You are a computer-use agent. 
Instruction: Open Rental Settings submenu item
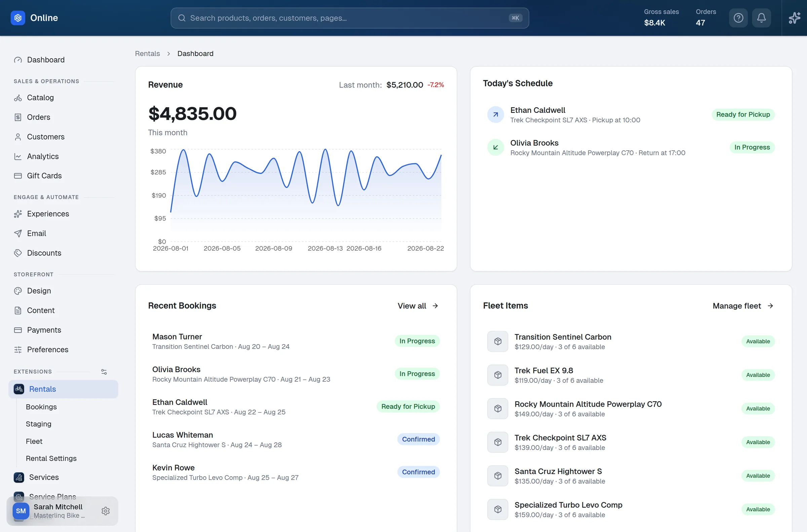click(x=51, y=458)
